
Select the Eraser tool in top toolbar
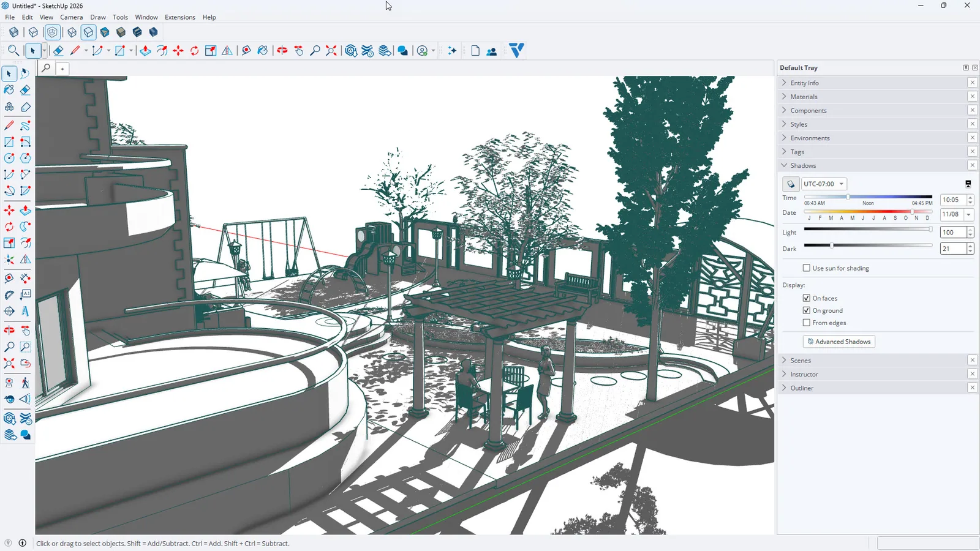(x=58, y=51)
